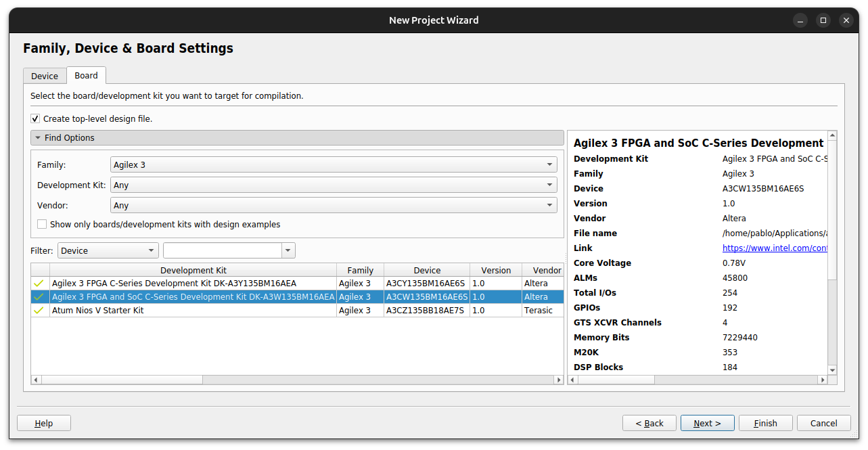Close the New Project Wizard window

pyautogui.click(x=846, y=20)
